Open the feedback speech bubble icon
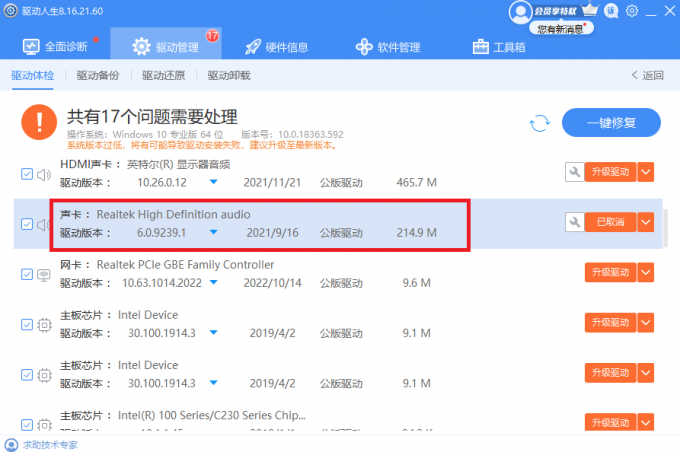This screenshot has width=680, height=452. click(x=611, y=11)
